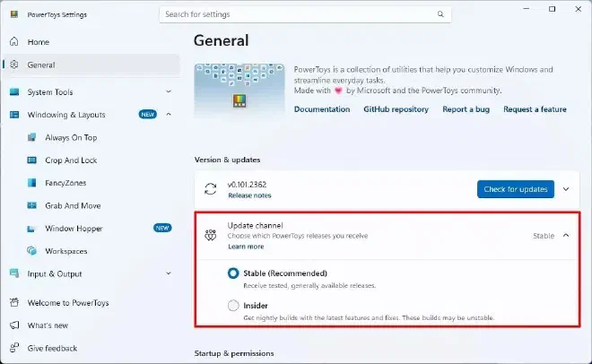592x364 pixels.
Task: Click the NEW badge on Windowing & Layouts
Action: click(x=148, y=114)
